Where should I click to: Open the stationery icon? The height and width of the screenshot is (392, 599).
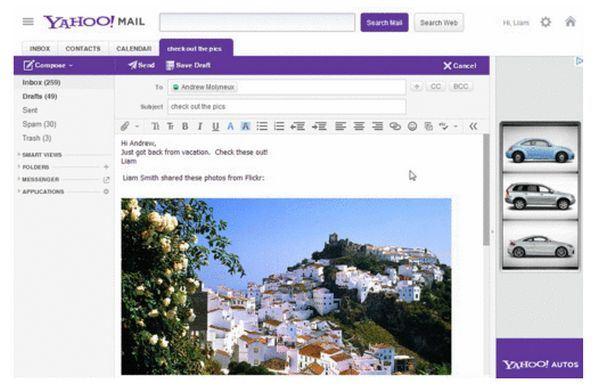(x=429, y=126)
